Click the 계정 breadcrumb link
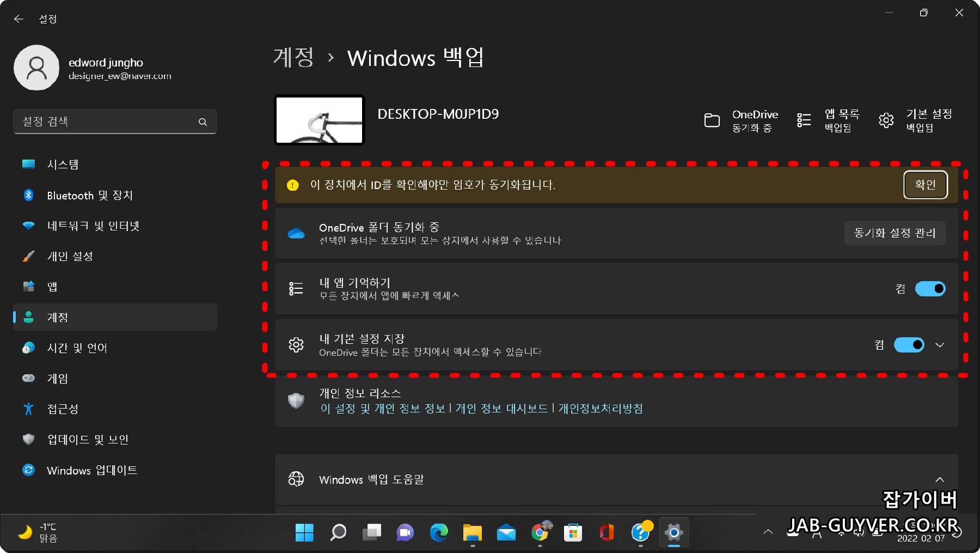980x553 pixels. [x=293, y=57]
